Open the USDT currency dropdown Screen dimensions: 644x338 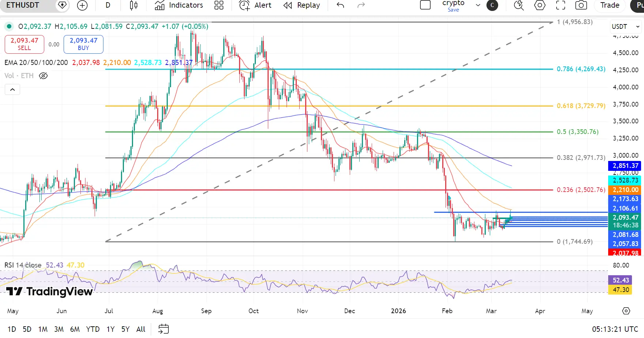[625, 27]
